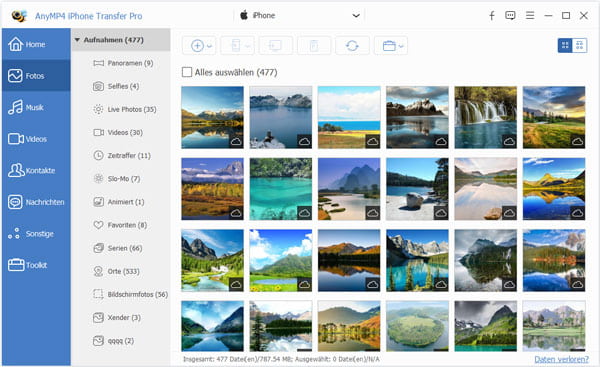Select Panoramen (9) album
Image resolution: width=600 pixels, height=367 pixels.
(123, 63)
